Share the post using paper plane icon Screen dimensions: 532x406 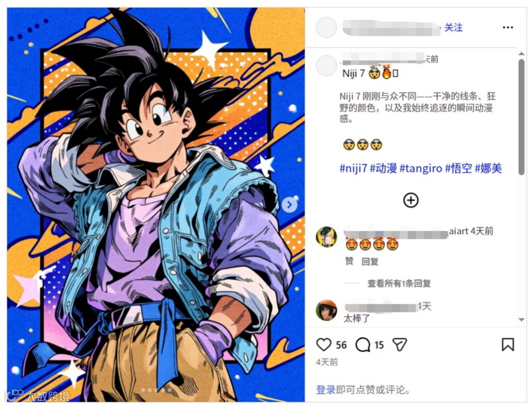coord(400,345)
